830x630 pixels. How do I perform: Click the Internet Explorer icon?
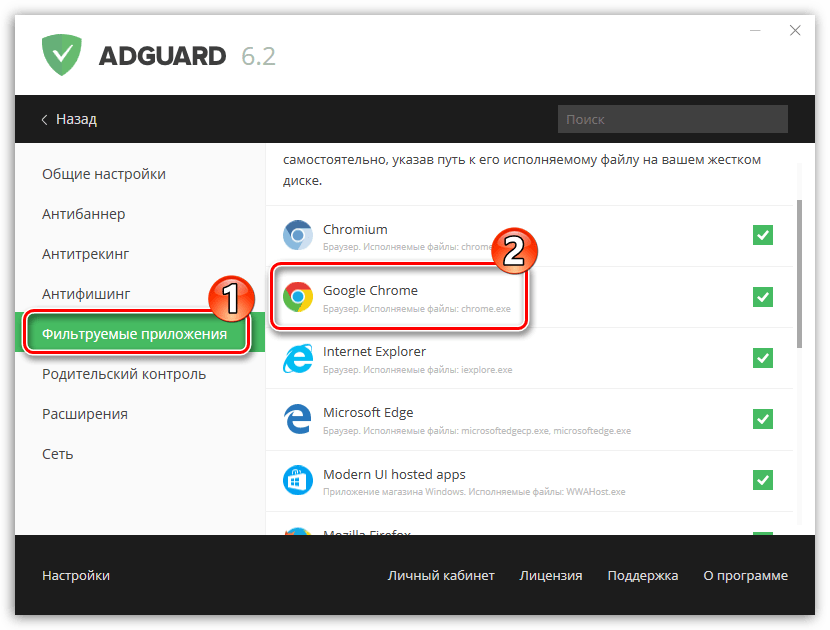pos(297,358)
